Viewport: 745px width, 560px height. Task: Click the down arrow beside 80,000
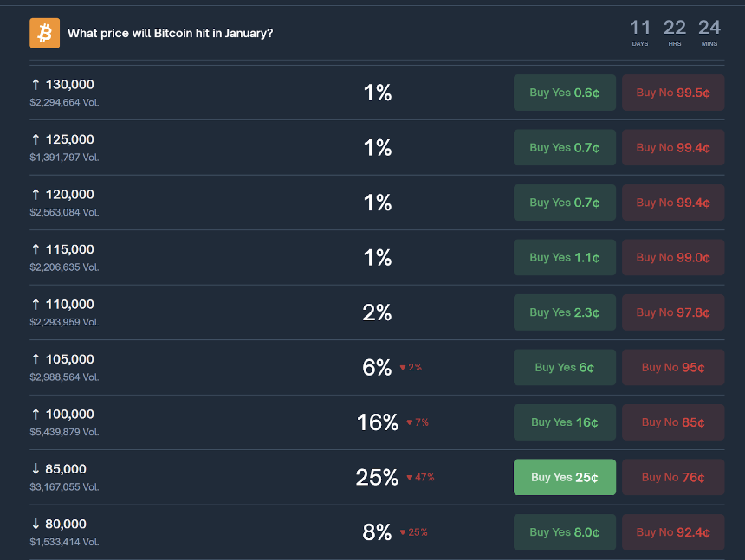click(x=36, y=524)
